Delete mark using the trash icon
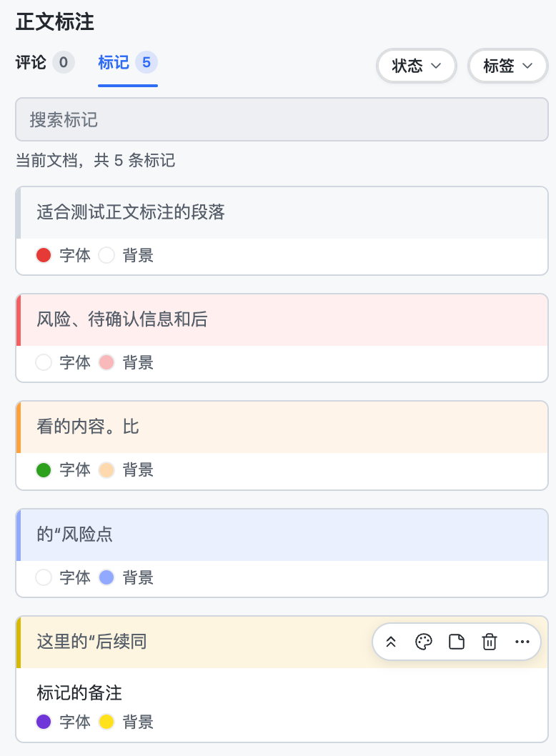556x756 pixels. pyautogui.click(x=490, y=642)
